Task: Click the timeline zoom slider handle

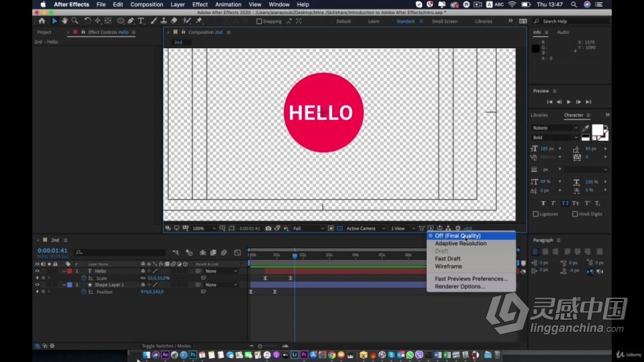Action: pos(260,346)
